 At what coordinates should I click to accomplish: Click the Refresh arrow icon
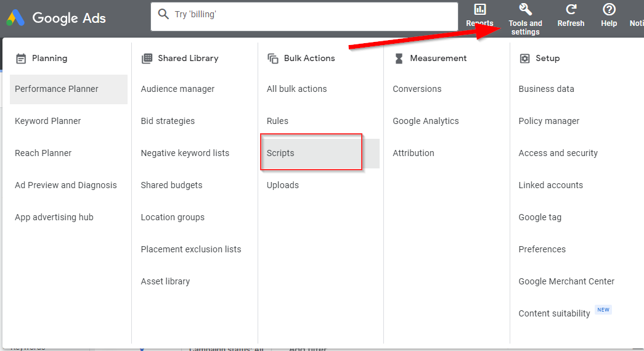pyautogui.click(x=571, y=9)
